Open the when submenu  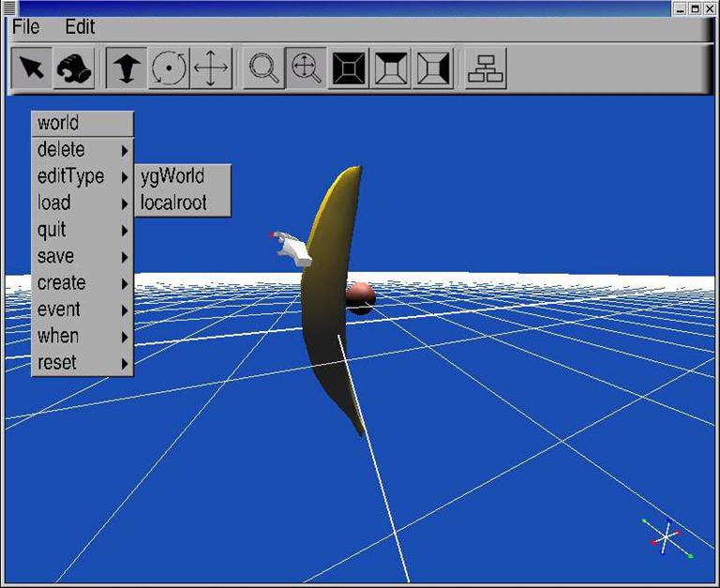[82, 337]
